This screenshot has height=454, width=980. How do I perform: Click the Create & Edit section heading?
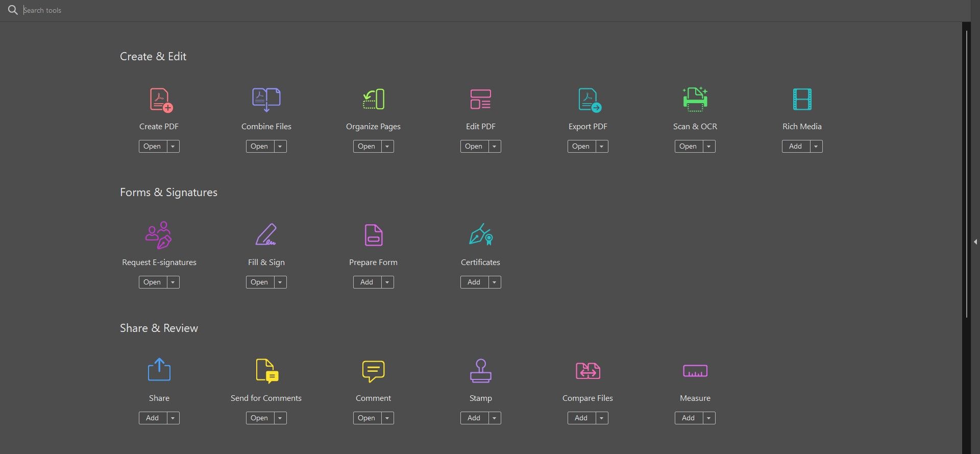click(x=153, y=57)
